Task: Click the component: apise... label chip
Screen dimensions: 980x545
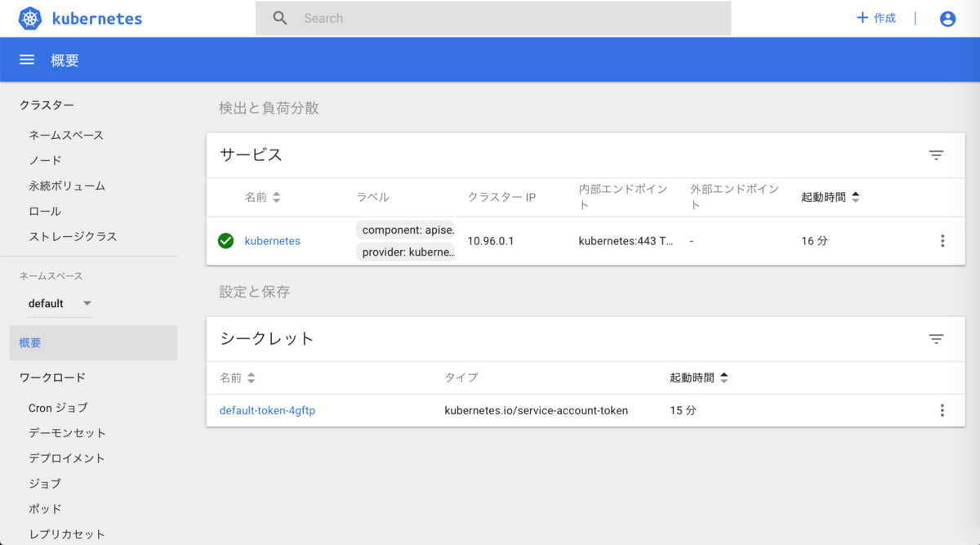Action: click(x=406, y=230)
